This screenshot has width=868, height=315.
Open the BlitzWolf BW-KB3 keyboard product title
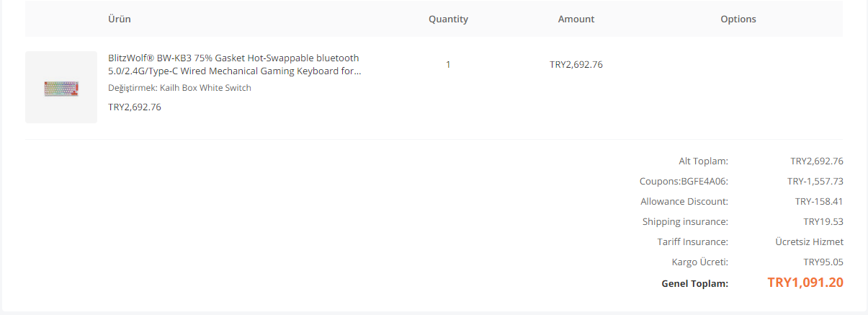(x=234, y=64)
